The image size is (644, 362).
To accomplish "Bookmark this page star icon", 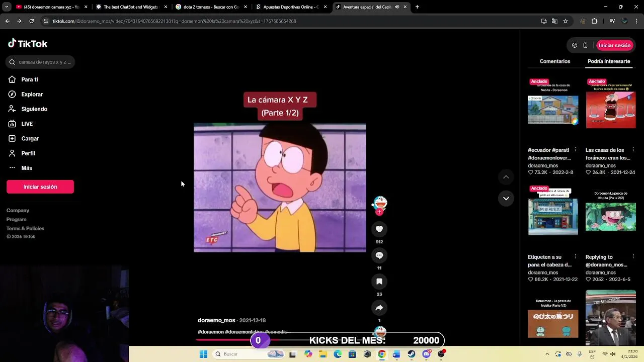I will 566,21.
